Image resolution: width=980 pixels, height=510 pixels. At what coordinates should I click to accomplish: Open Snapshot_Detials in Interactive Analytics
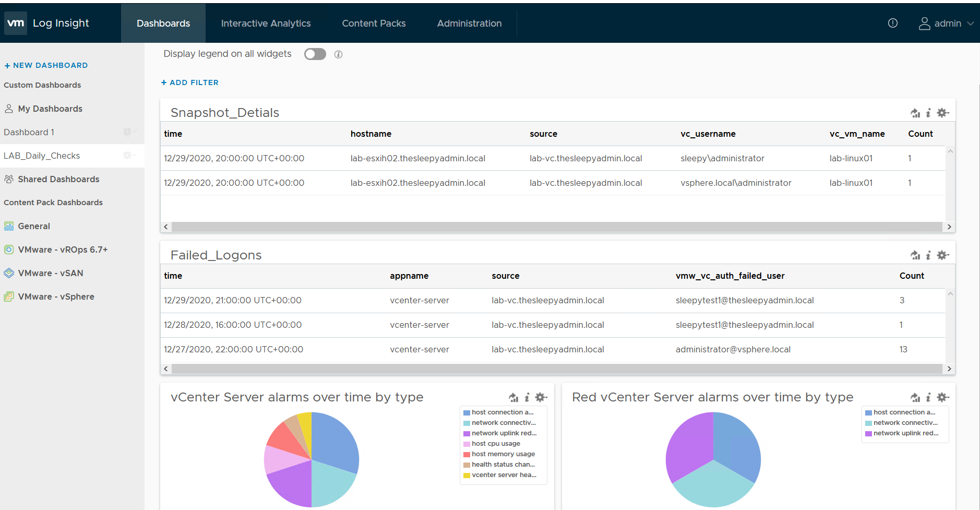click(x=915, y=112)
